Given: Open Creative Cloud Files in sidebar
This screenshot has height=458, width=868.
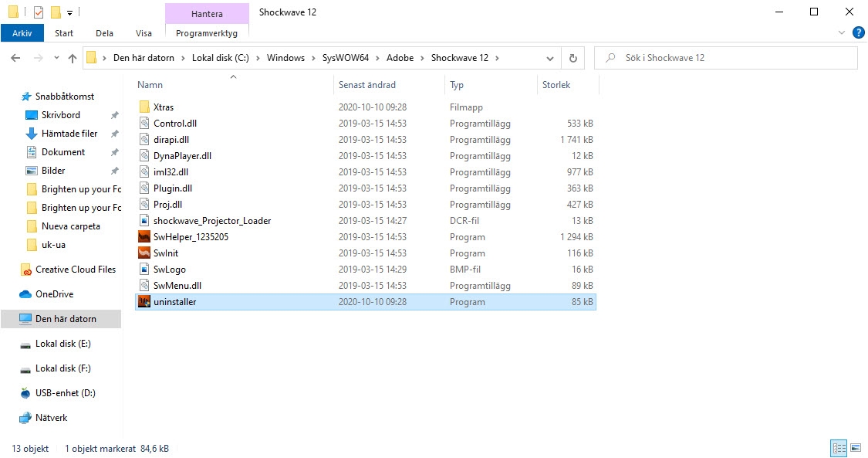Looking at the screenshot, I should (69, 270).
